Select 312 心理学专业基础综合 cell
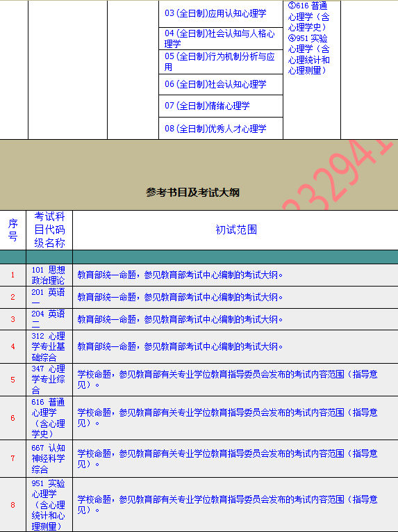Viewport: 398px width, 532px height. coord(48,346)
